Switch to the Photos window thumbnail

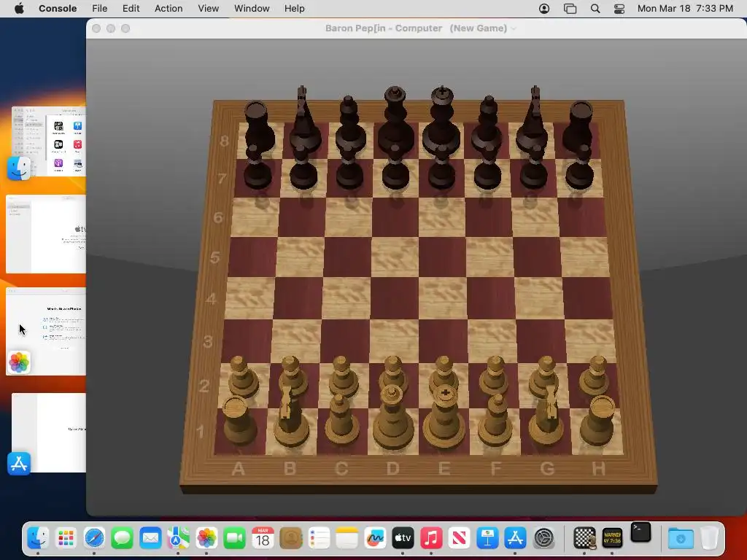click(x=46, y=332)
